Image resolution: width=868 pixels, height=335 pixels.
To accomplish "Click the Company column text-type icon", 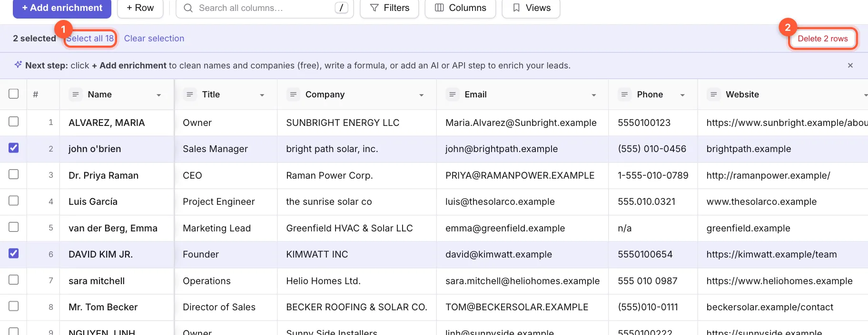I will (x=293, y=95).
